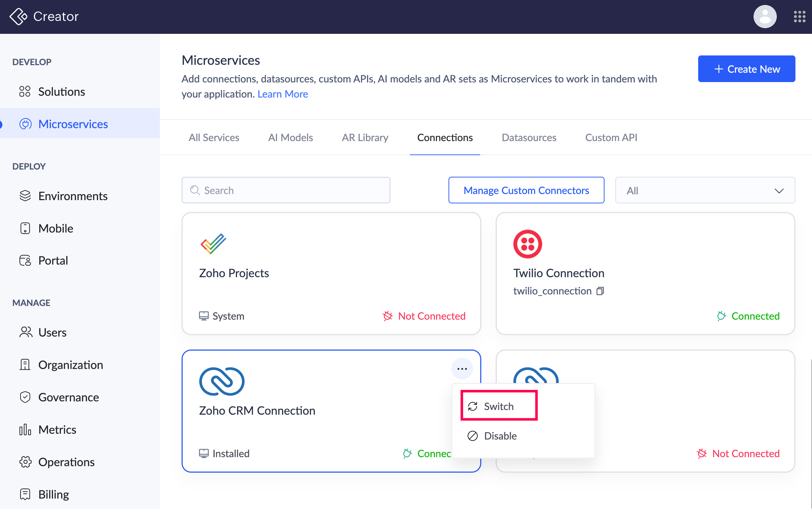
Task: Open Operations from sidebar gear icon
Action: click(x=25, y=462)
